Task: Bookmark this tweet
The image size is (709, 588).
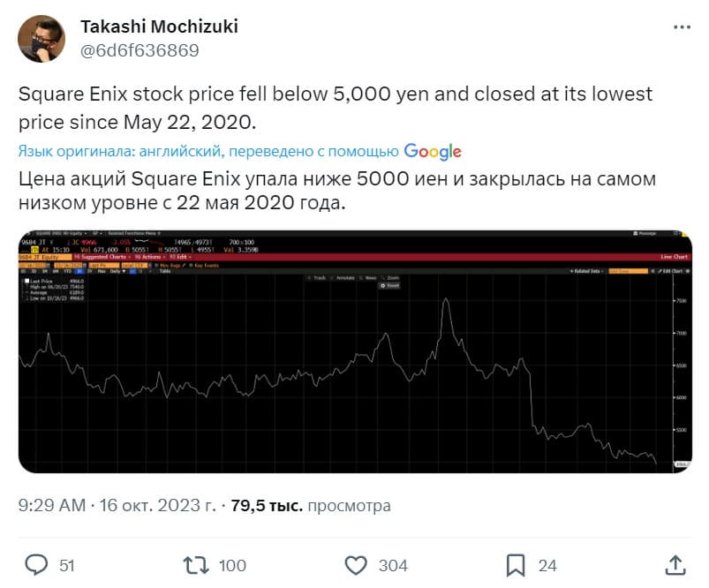Action: coord(516,564)
